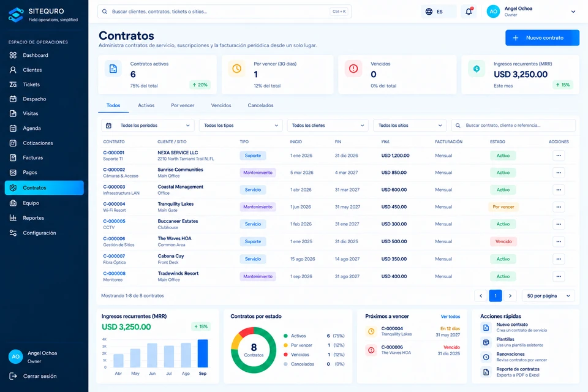Click the Activos legend green dot
Image resolution: width=588 pixels, height=392 pixels.
pos(286,336)
